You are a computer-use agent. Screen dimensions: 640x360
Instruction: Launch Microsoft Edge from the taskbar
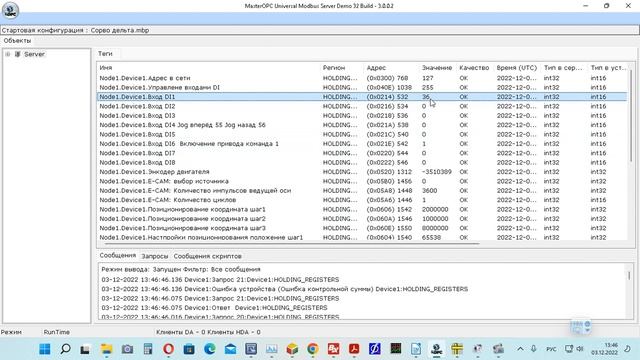[x=210, y=349]
